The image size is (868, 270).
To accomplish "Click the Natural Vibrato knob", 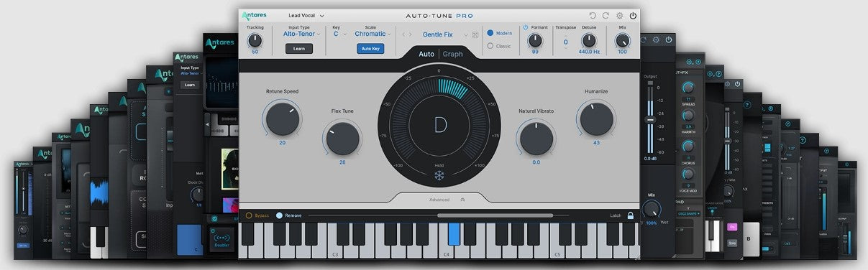I will coord(536,138).
